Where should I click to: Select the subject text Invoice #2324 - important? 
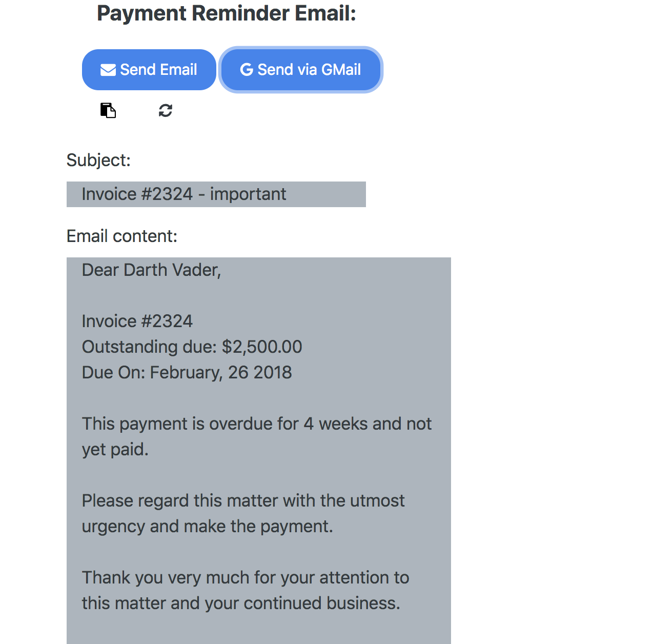[183, 194]
